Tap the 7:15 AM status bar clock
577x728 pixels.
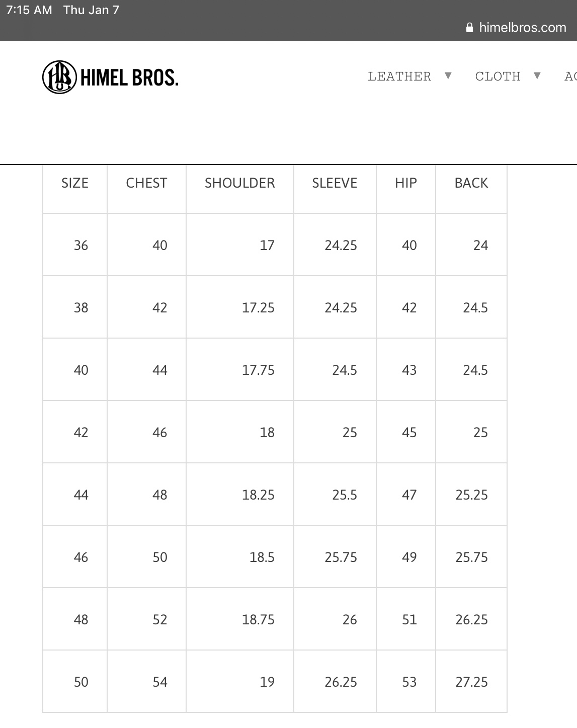29,10
